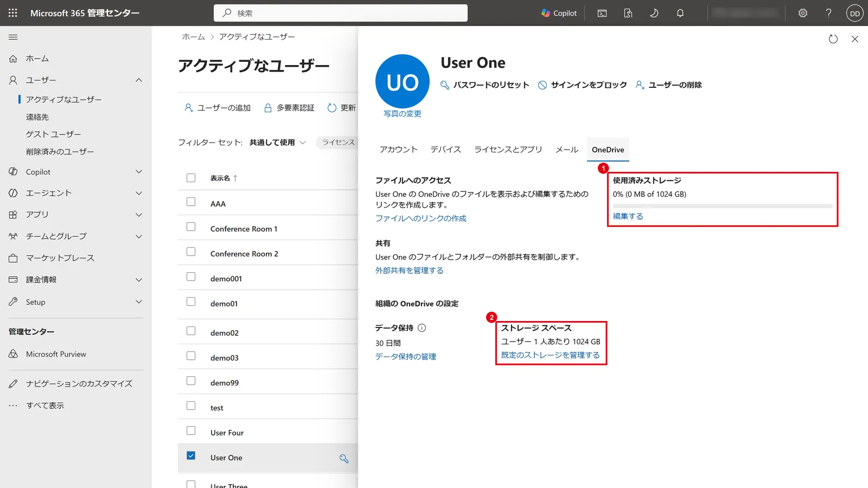Tick the User Four checkbox
The width and height of the screenshot is (868, 488).
[x=191, y=431]
